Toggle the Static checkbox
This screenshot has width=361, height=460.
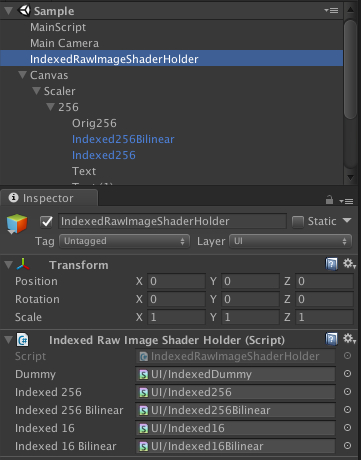pos(298,221)
